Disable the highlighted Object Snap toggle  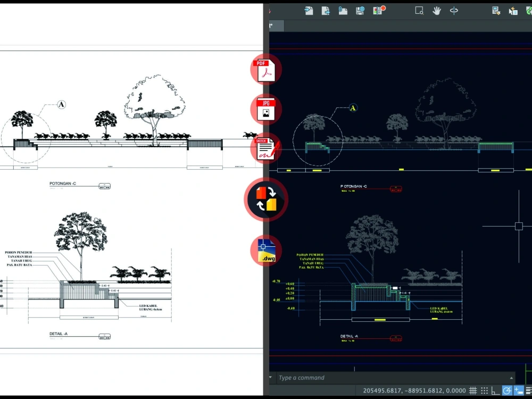coord(507,390)
